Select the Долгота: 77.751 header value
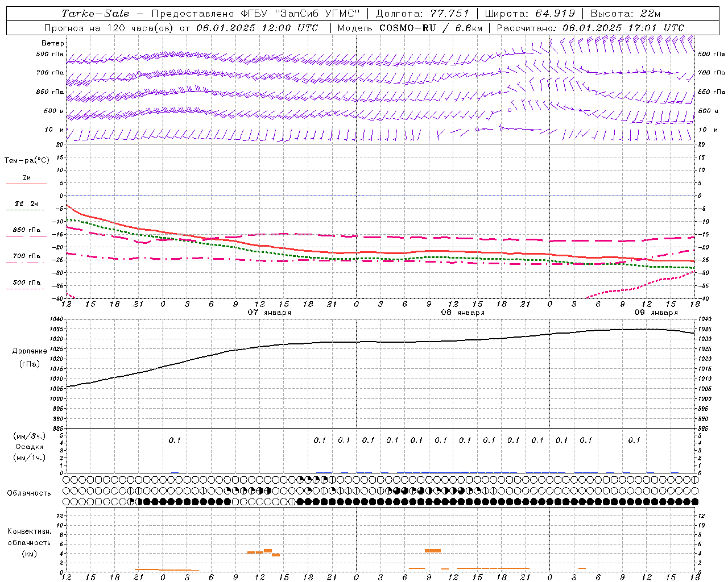728x582 pixels. coord(423,14)
